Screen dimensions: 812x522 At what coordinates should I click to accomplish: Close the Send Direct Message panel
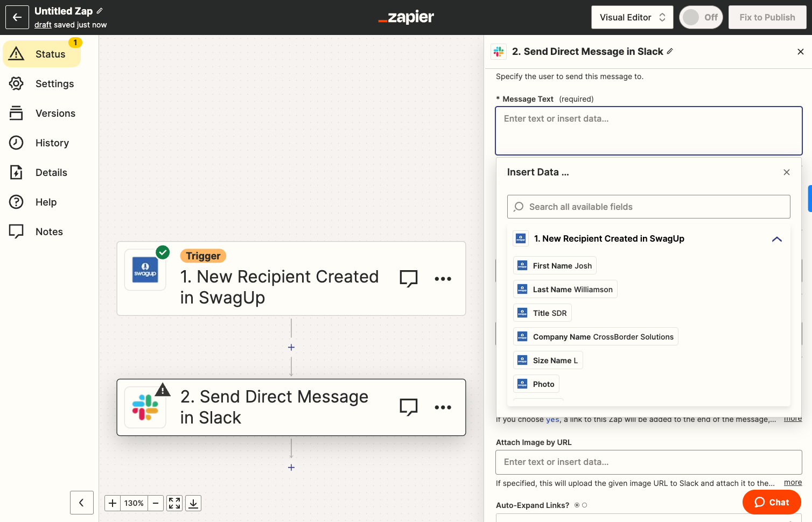point(800,52)
